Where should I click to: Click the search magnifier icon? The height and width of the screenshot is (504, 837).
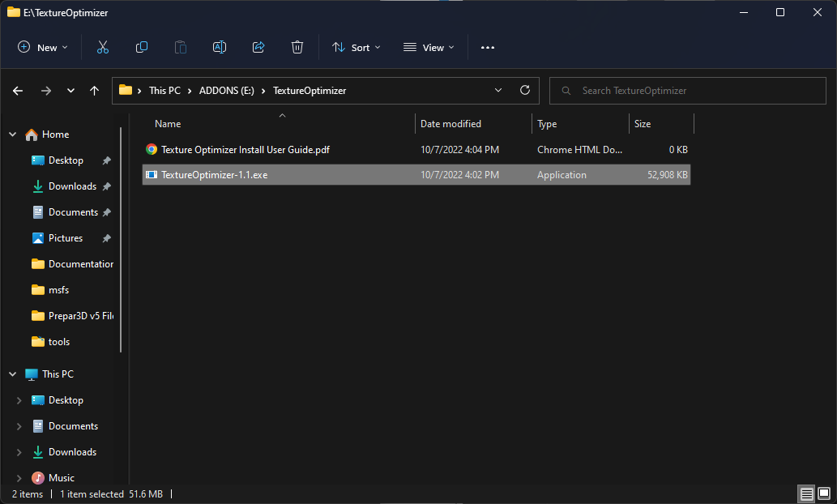(x=566, y=91)
